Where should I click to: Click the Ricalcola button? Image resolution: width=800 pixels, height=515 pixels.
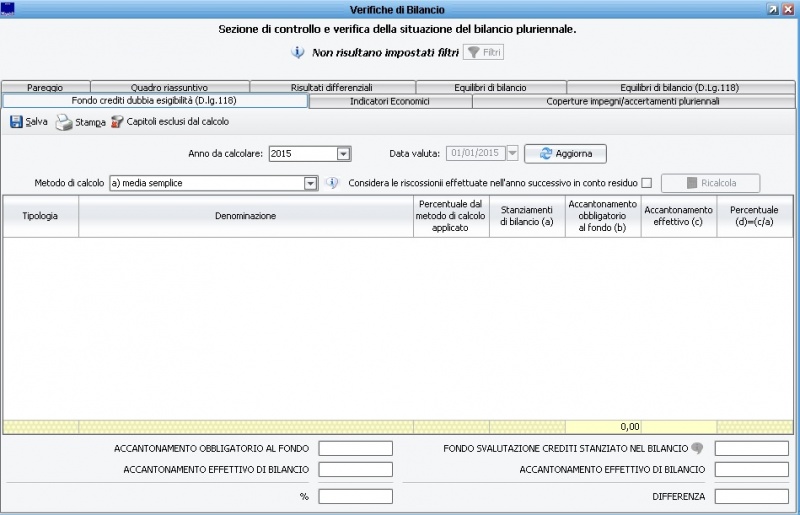point(710,183)
